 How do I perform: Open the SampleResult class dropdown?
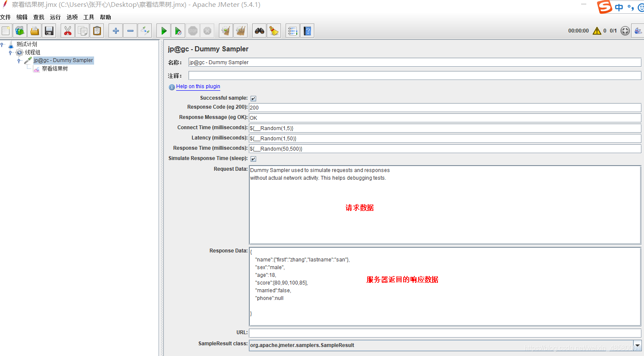638,345
